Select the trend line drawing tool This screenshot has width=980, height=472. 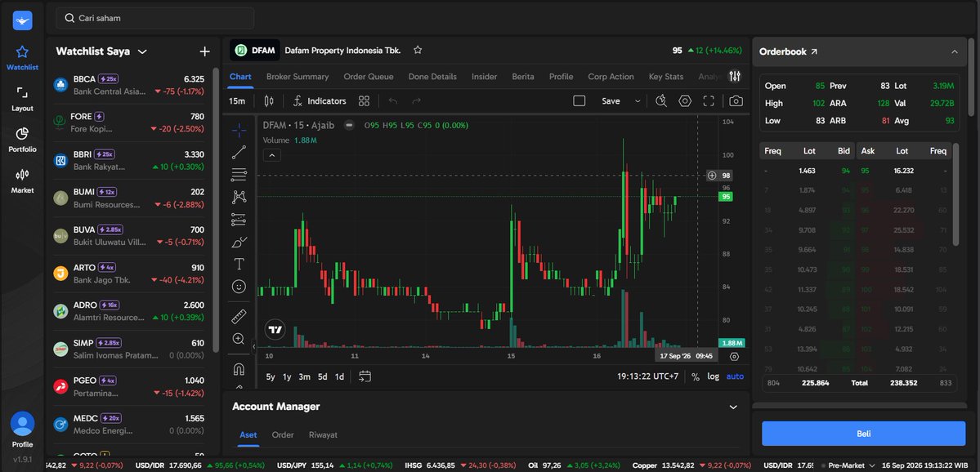239,152
